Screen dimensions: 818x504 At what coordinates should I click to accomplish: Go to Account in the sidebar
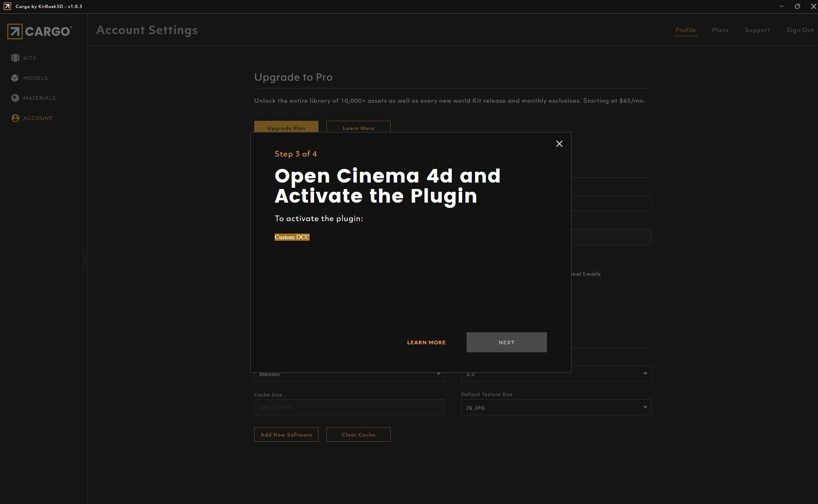tap(38, 118)
